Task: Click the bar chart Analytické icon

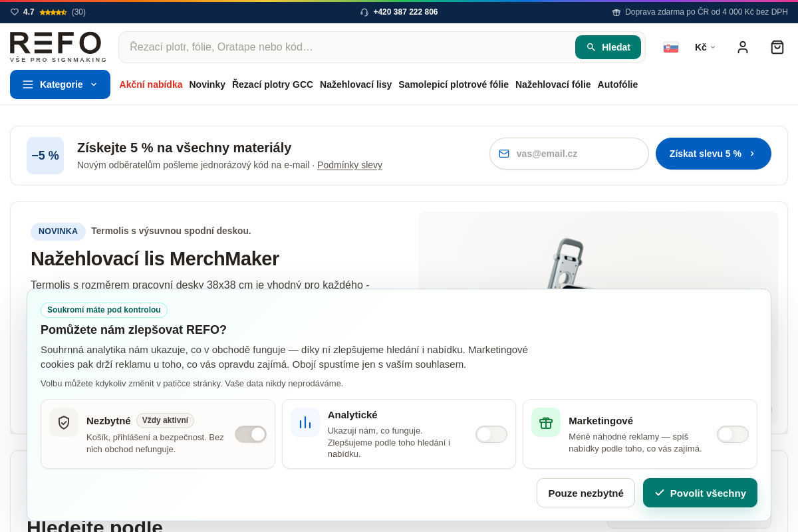Action: pyautogui.click(x=305, y=422)
